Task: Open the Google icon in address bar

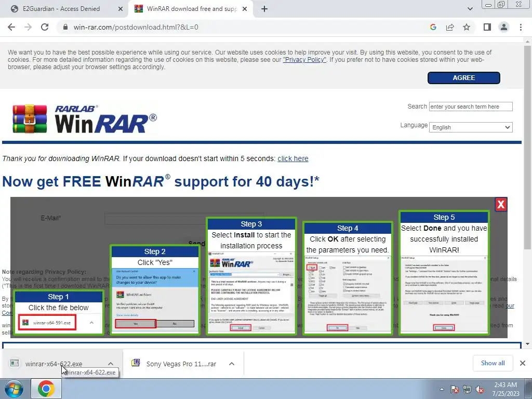Action: tap(433, 27)
